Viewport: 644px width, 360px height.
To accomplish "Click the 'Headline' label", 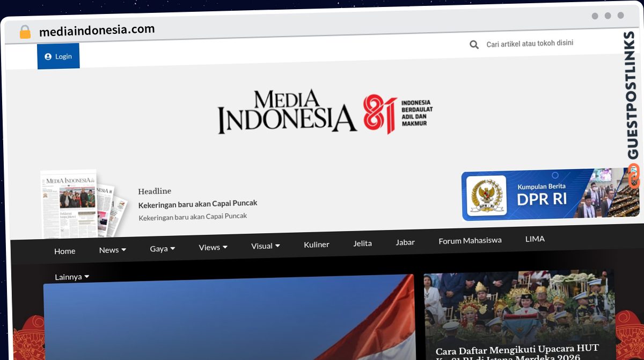I will click(155, 191).
